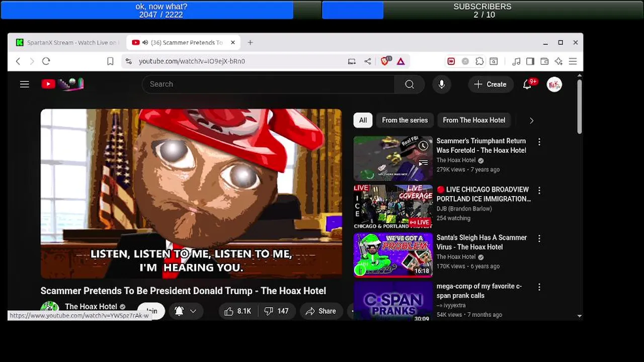Open the mega-comp c-span prank calls title
Viewport: 644px width, 362px height.
click(x=479, y=291)
